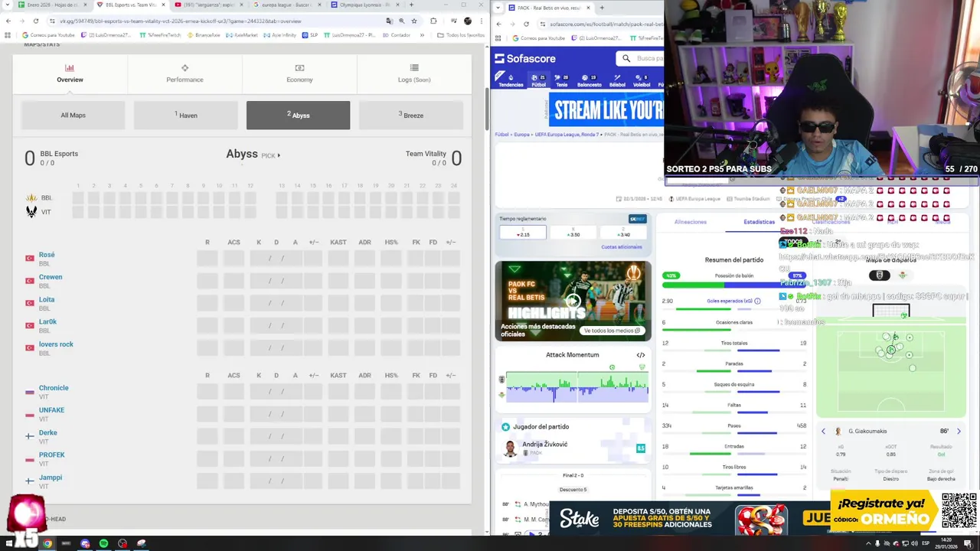Go back in the vlr.gg browser

tap(8, 21)
